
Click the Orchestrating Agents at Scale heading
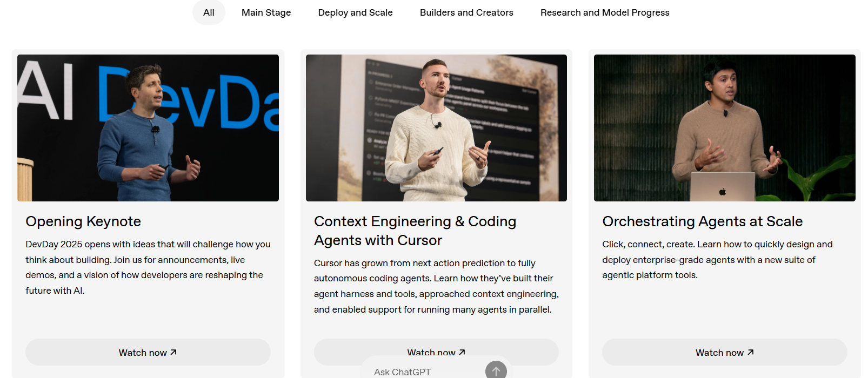pos(702,221)
